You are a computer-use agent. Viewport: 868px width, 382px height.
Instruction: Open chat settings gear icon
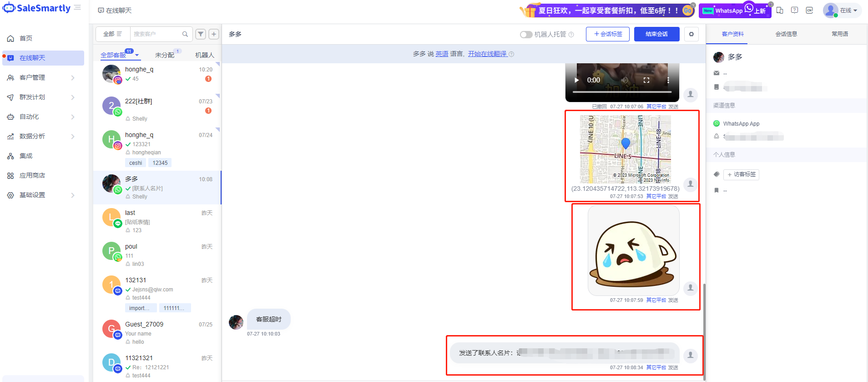(x=691, y=34)
